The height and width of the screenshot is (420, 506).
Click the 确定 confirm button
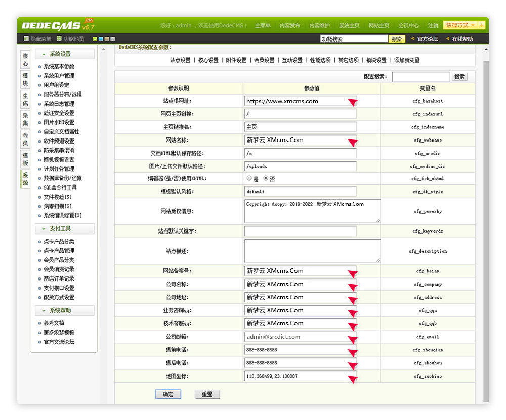(168, 394)
